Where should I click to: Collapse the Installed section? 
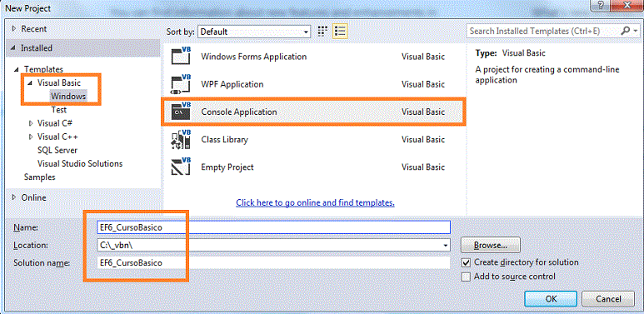14,48
